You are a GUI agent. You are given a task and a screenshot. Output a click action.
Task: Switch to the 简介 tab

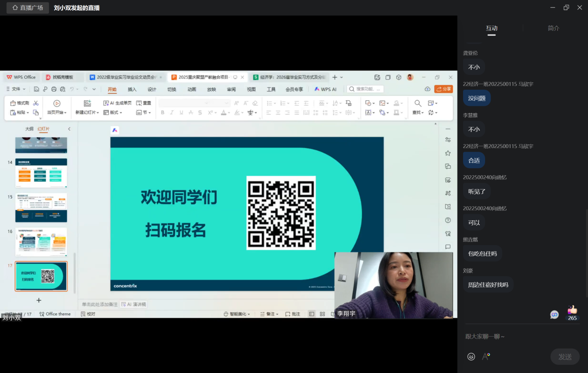(554, 28)
